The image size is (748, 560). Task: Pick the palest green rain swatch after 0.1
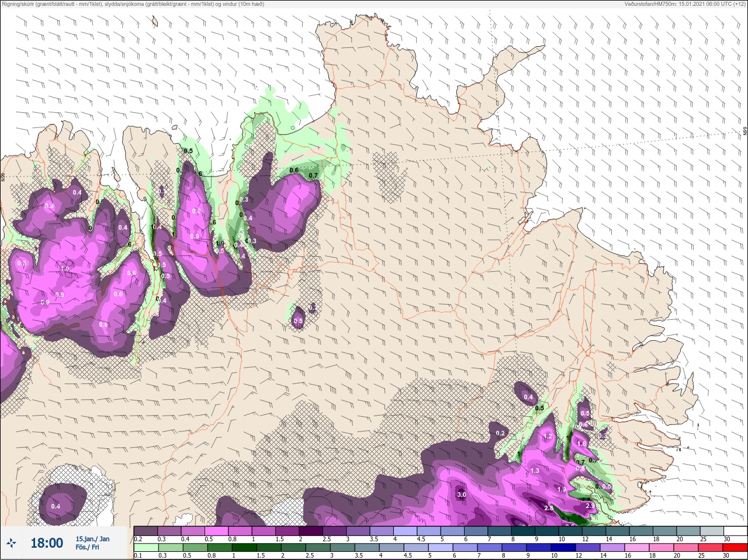[x=146, y=548]
